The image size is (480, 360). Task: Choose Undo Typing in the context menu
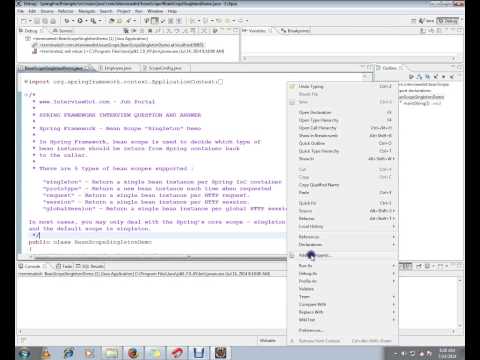[x=343, y=86]
